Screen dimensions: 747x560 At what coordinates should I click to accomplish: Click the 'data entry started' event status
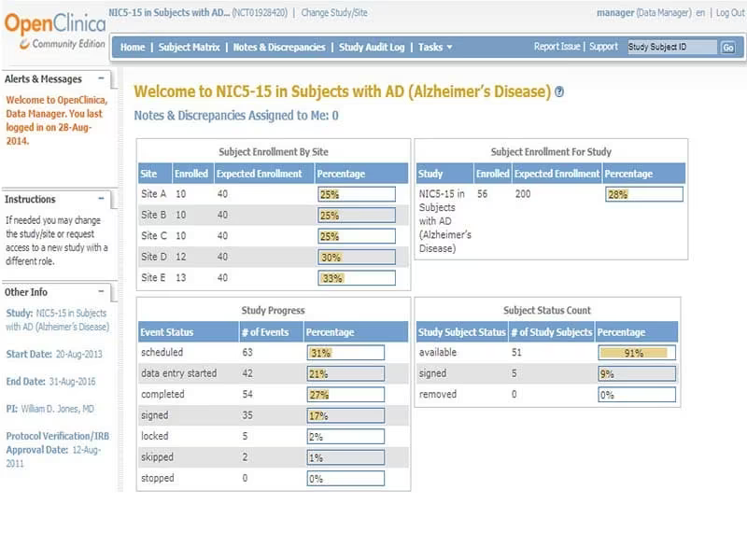[x=178, y=373]
